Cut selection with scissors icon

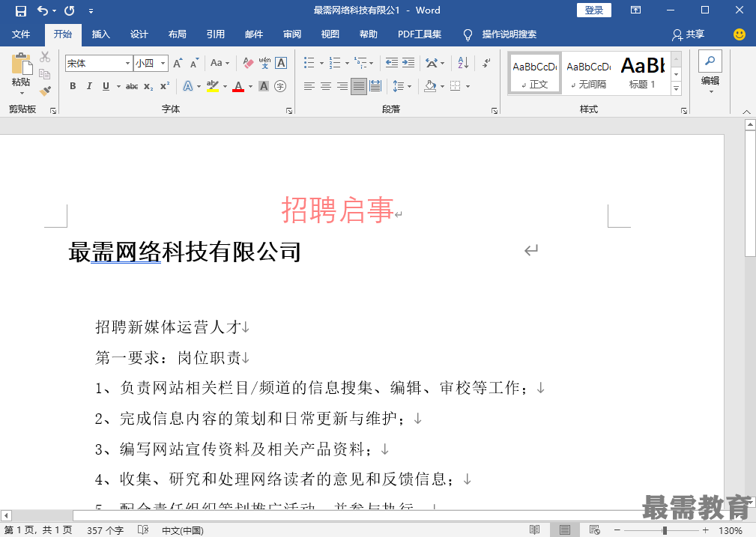coord(45,57)
